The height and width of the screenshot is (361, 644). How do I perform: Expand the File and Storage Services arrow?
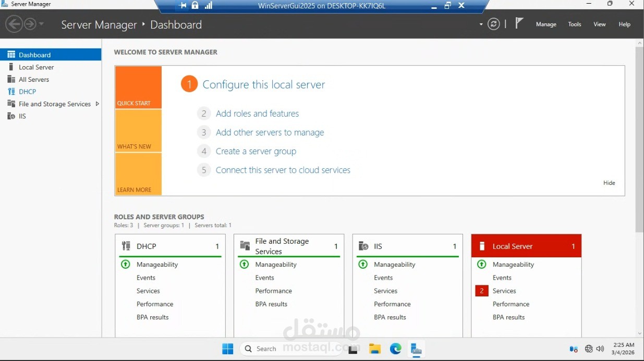(97, 104)
